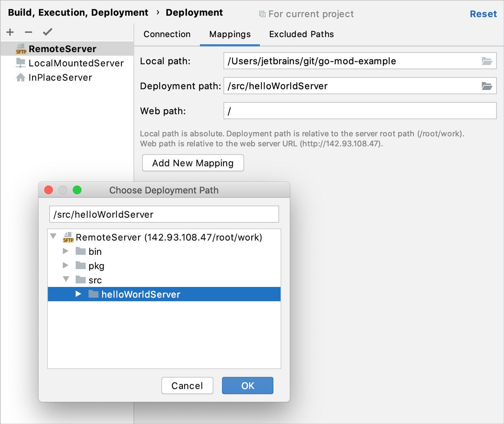Click network icon beside LocalMountedServer
Screen dimensions: 504x424
point(21,63)
